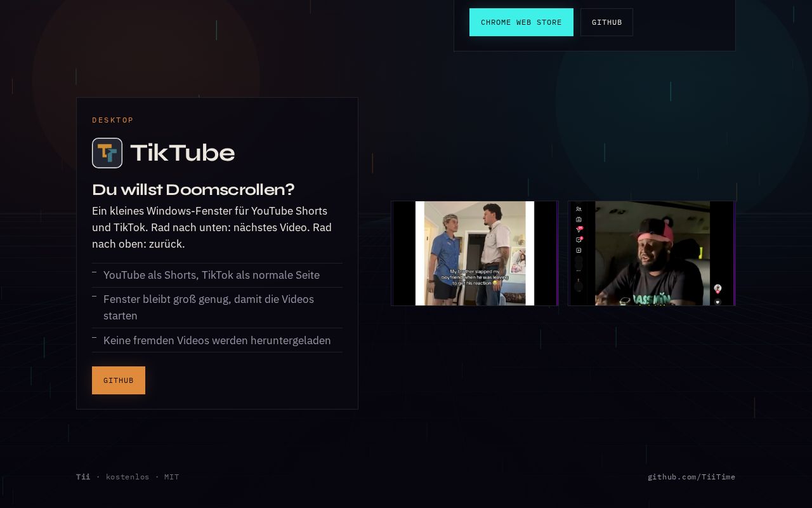Viewport: 812px width, 508px height.
Task: Select 'Keine fremden Videos werden heruntergeladen' item
Action: click(217, 340)
